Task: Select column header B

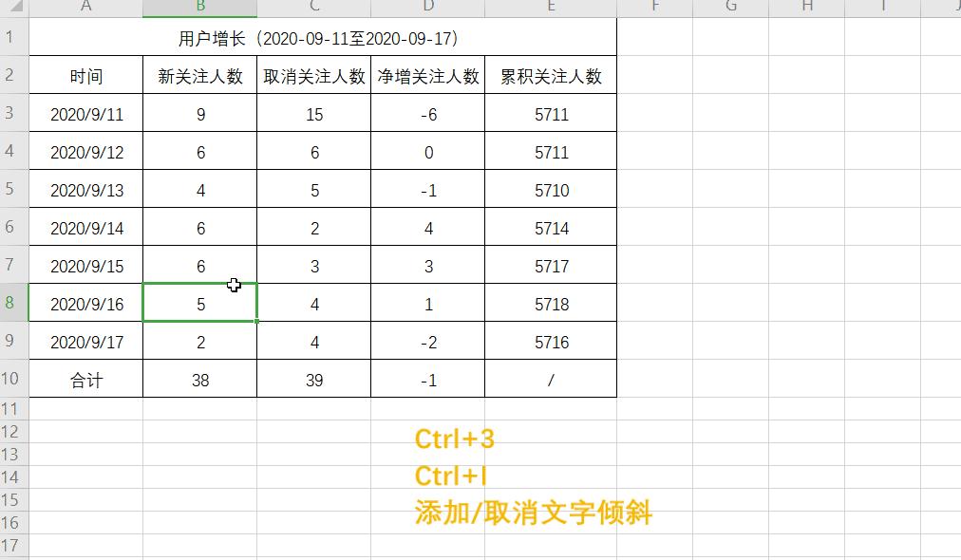Action: [199, 8]
